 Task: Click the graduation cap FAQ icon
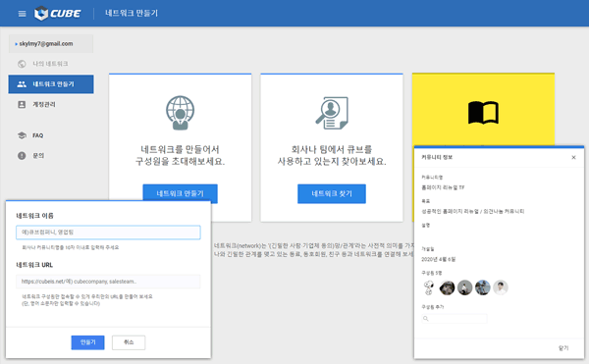(22, 135)
